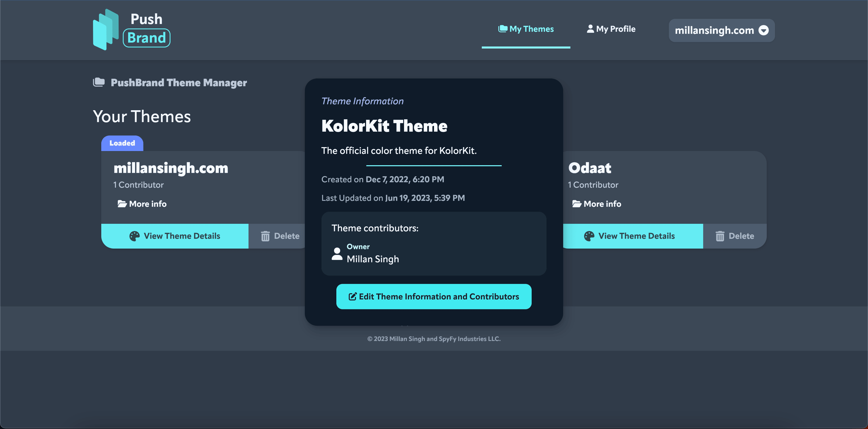
Task: Click the millansingh.com theme title
Action: 171,168
